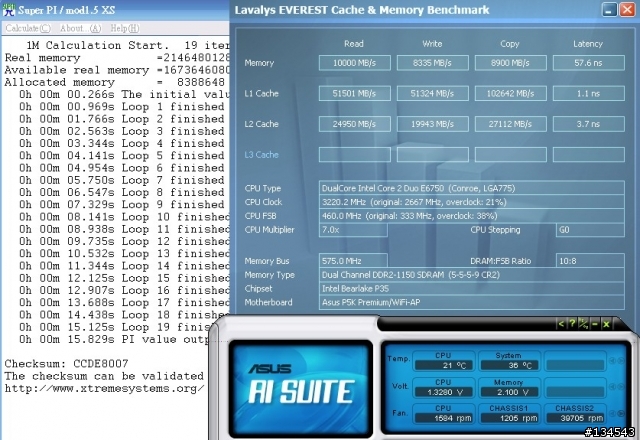This screenshot has height=440, width=640.
Task: Show previous Temp. sensor page in AI Suite
Action: coord(612,360)
